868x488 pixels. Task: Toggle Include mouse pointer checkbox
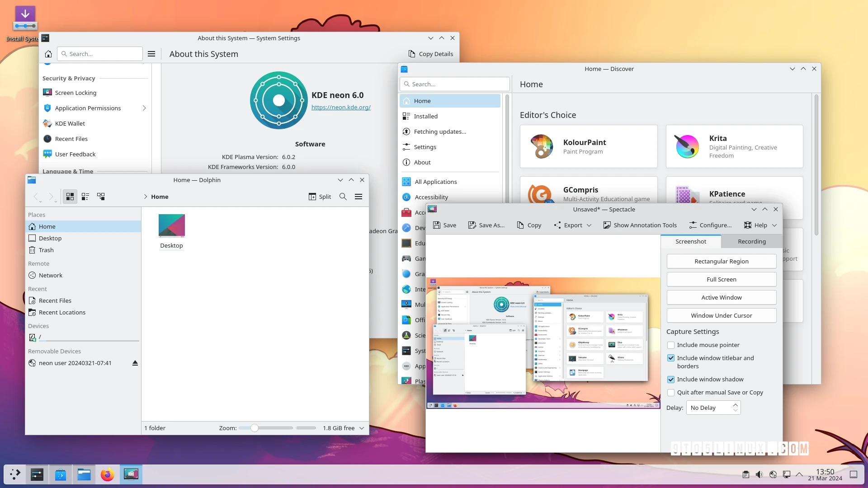coord(671,345)
